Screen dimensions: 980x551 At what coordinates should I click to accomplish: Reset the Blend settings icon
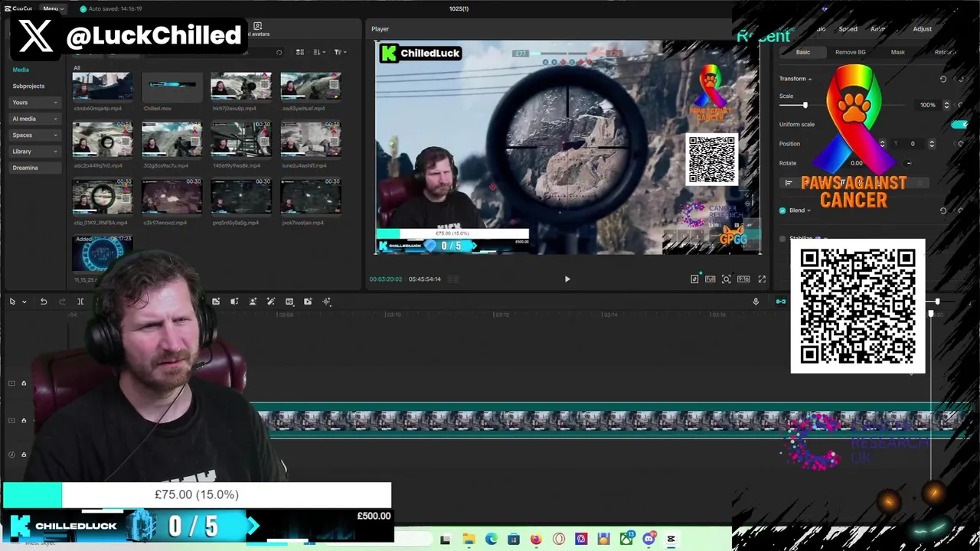pos(943,210)
